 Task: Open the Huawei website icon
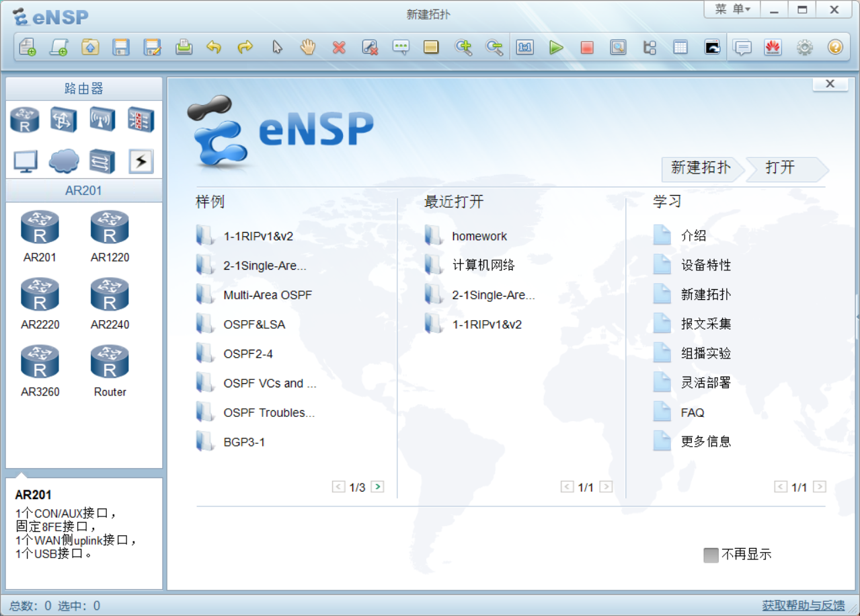[x=773, y=47]
